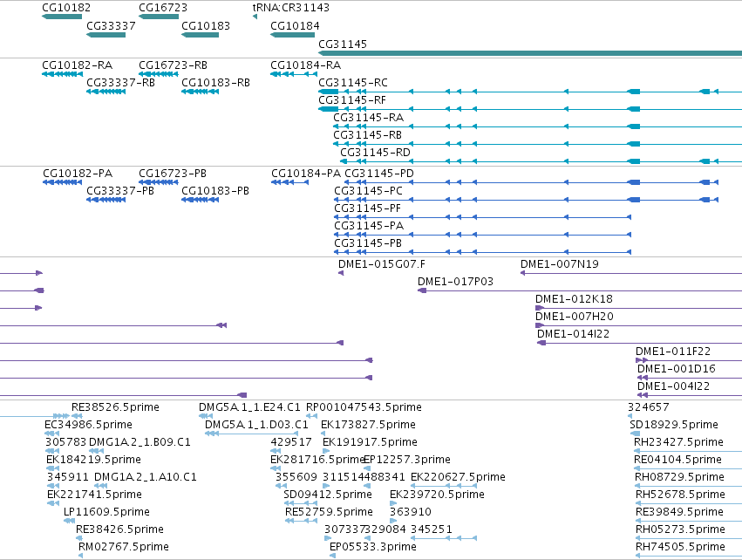The height and width of the screenshot is (560, 742).
Task: Select transcript CG10184-RA
Action: (294, 74)
